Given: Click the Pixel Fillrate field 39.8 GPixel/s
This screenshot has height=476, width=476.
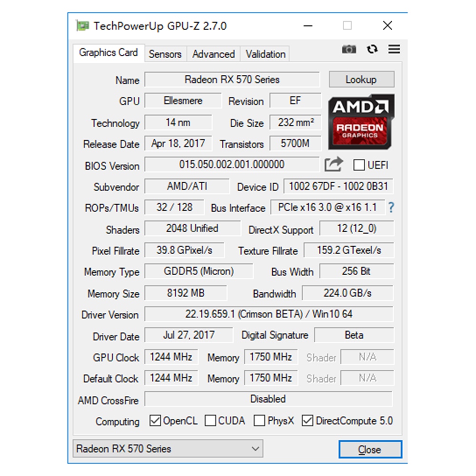Looking at the screenshot, I should coord(185,250).
